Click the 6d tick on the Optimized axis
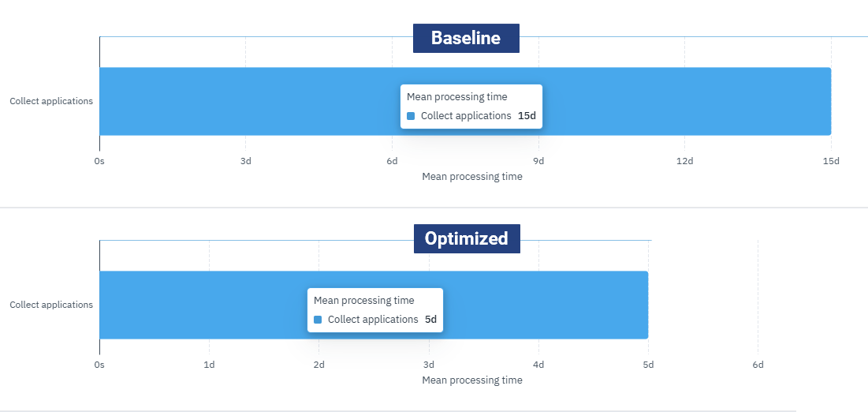868x412 pixels. click(x=758, y=365)
